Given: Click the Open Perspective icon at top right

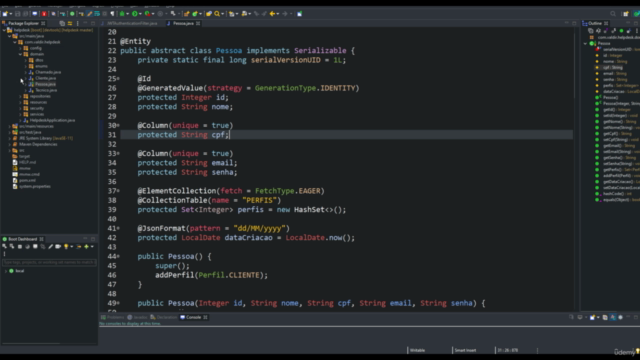Looking at the screenshot, I should 626,14.
